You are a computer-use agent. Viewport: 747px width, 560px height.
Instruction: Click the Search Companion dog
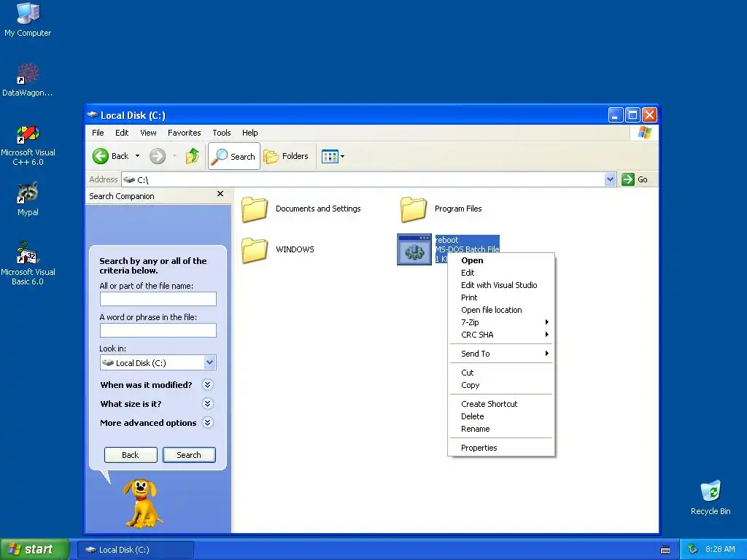[x=142, y=503]
